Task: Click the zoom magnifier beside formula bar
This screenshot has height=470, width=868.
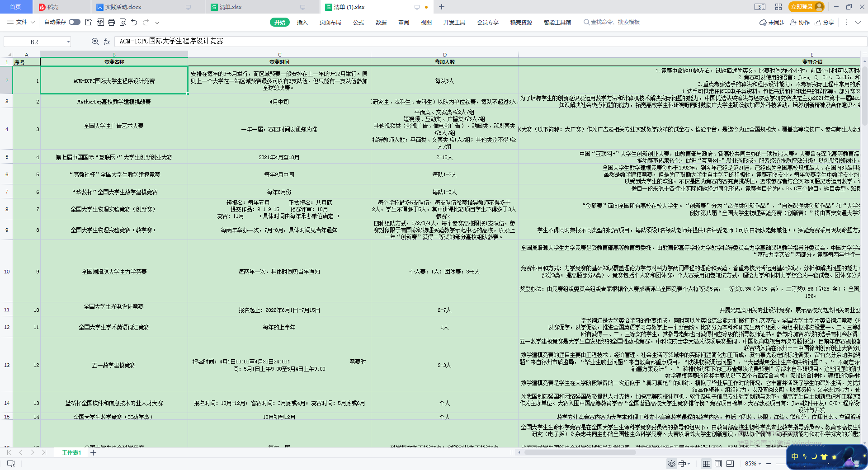Action: 95,42
